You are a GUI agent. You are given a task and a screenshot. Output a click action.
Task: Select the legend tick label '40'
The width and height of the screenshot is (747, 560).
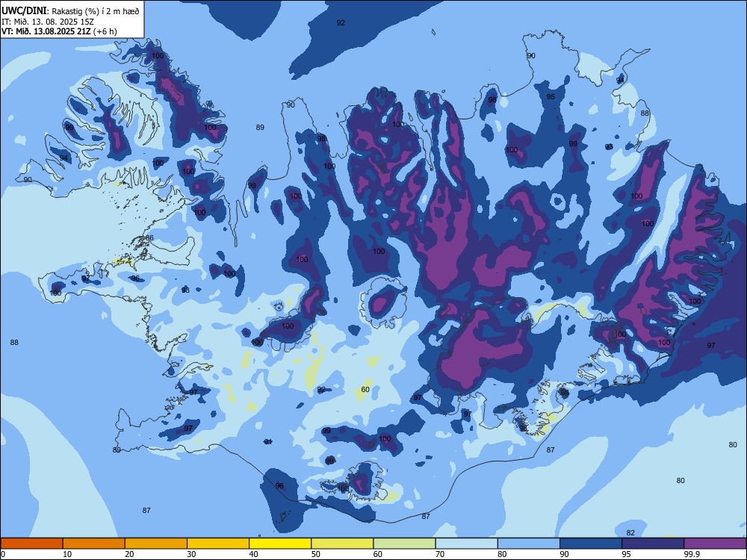(253, 554)
